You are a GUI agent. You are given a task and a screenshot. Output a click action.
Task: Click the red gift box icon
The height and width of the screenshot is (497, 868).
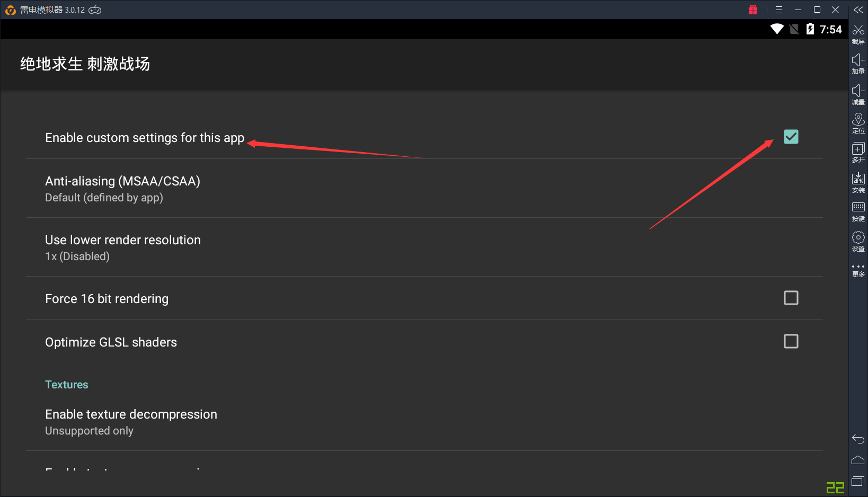pyautogui.click(x=753, y=10)
